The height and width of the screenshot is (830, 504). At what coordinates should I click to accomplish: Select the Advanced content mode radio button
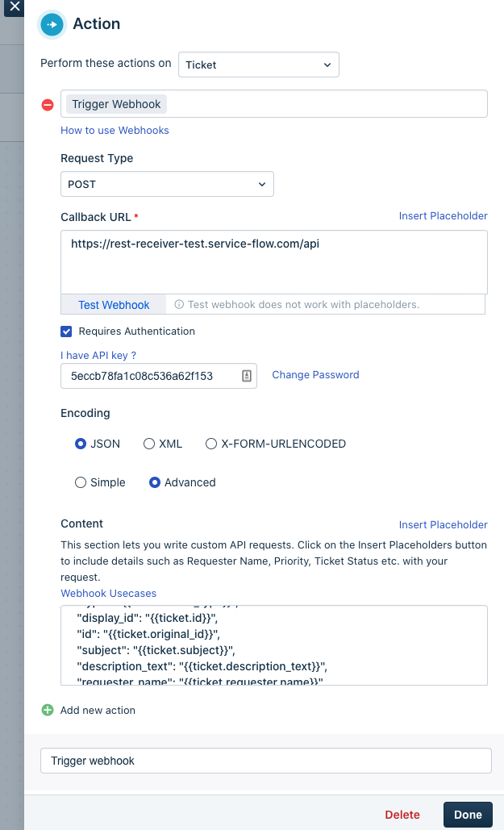coord(155,482)
